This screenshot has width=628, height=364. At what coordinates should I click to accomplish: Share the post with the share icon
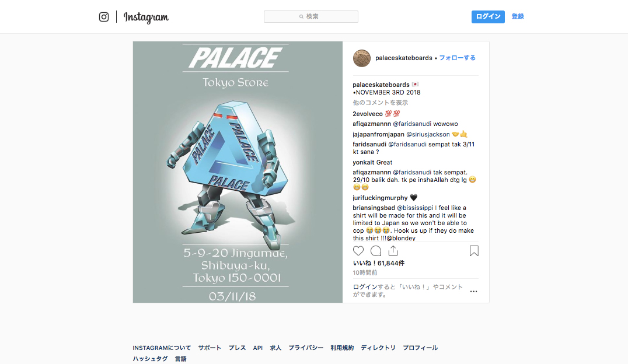click(393, 251)
